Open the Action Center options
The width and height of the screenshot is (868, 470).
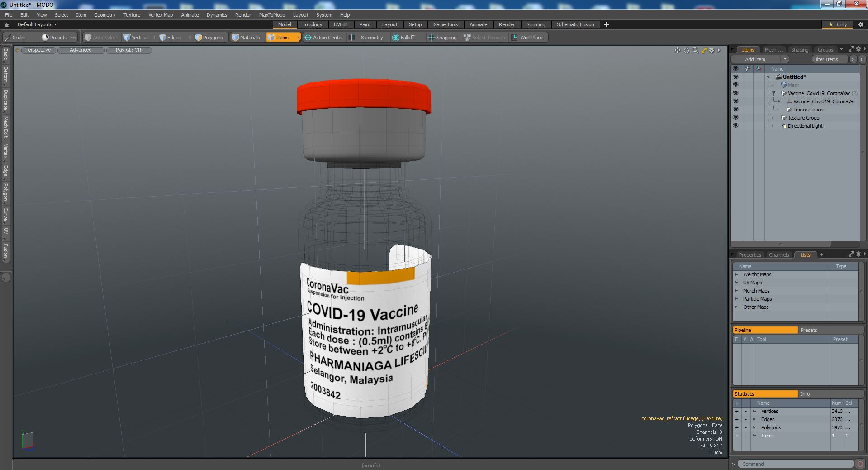[324, 38]
